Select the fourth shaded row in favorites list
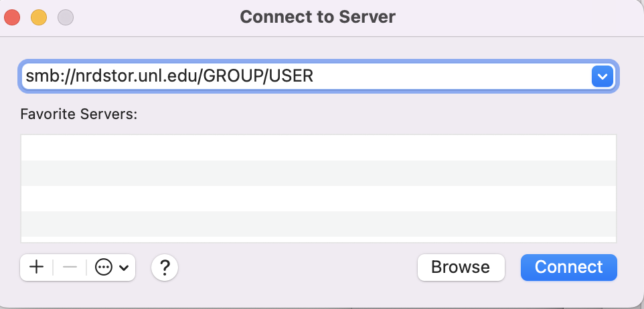Image resolution: width=644 pixels, height=309 pixels. click(x=318, y=223)
